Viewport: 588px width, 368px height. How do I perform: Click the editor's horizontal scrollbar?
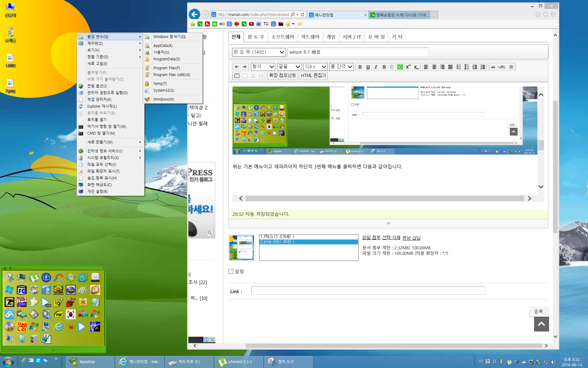tap(385, 198)
